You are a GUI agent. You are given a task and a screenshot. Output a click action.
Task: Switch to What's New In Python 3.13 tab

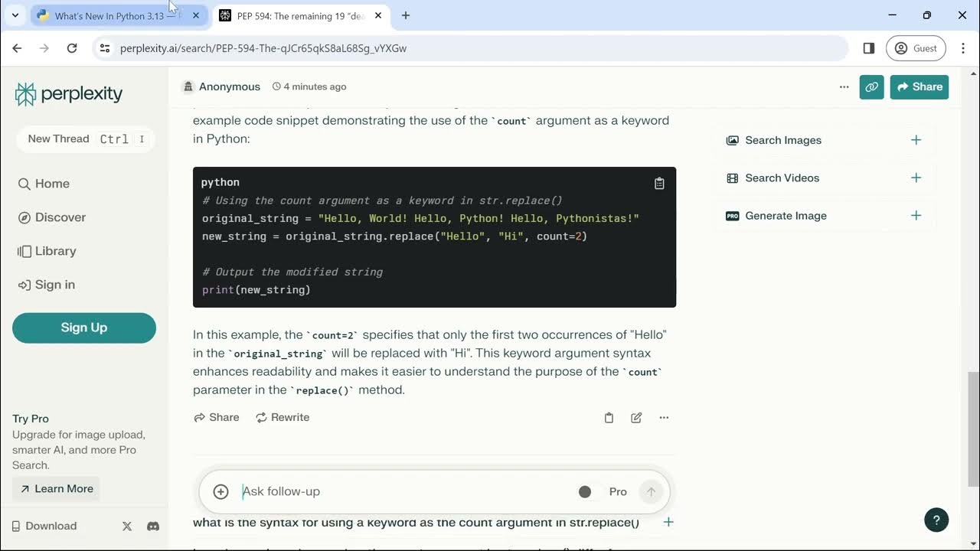pyautogui.click(x=109, y=15)
